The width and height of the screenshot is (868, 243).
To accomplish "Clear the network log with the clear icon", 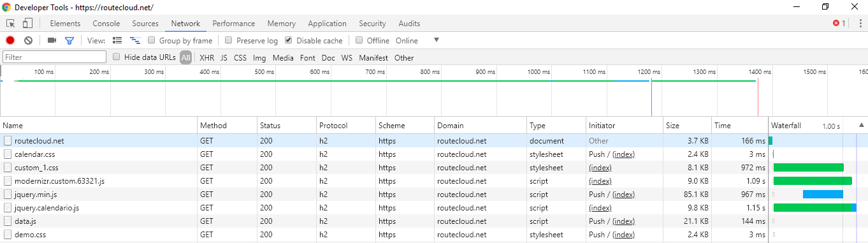I will point(28,40).
